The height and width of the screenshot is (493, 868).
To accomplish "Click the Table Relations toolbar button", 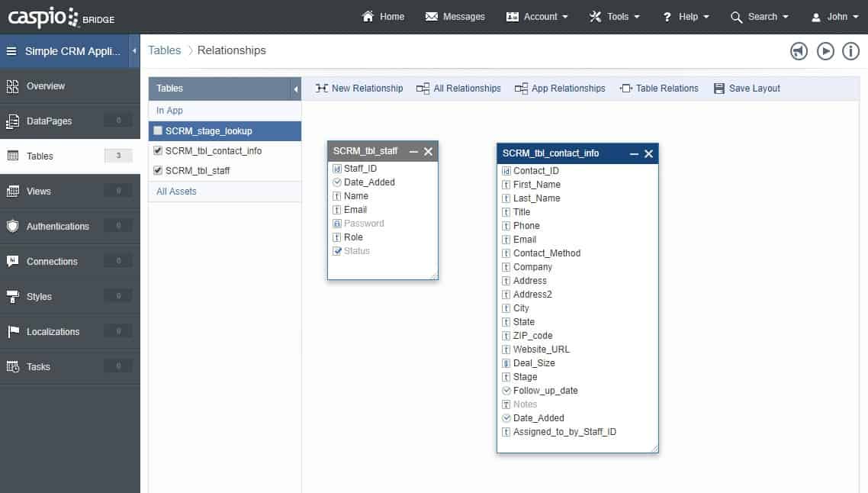I will (x=626, y=89).
